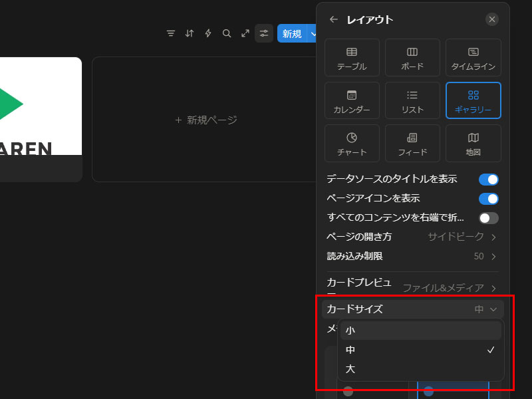Select 大 card size option
This screenshot has width=532, height=399.
pos(420,369)
